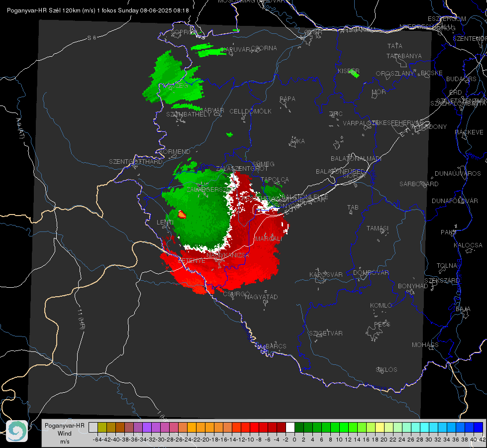Click the yellow legend swatch
This screenshot has width=487, height=448.
point(380,427)
